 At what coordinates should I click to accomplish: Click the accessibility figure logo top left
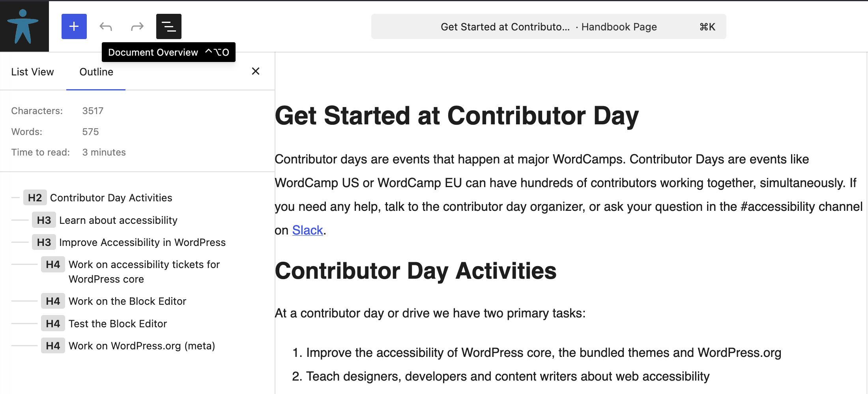(x=24, y=26)
